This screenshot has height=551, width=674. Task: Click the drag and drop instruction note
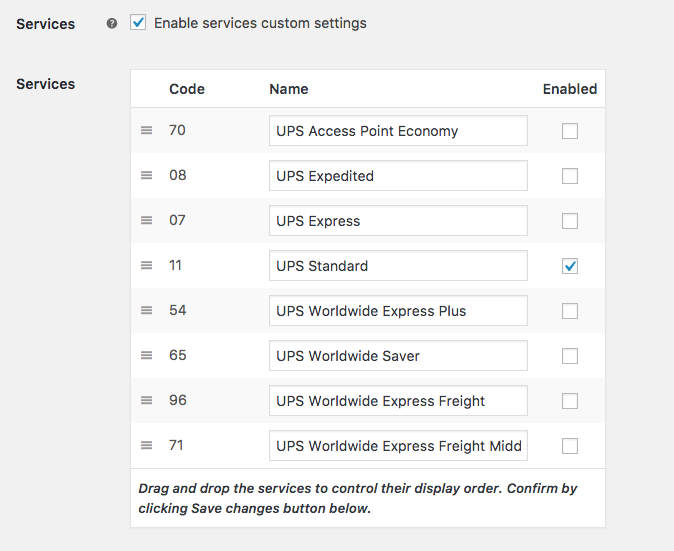coord(358,499)
